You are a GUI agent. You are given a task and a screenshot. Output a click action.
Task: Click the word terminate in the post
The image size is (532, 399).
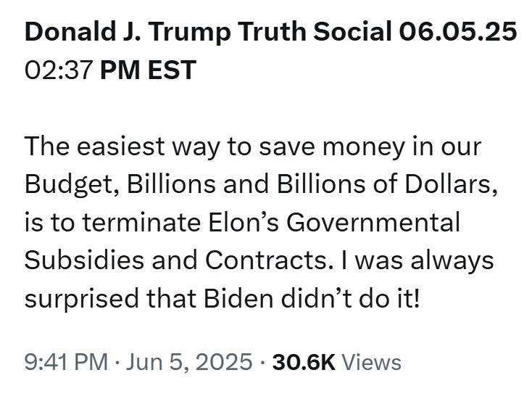[x=141, y=223]
